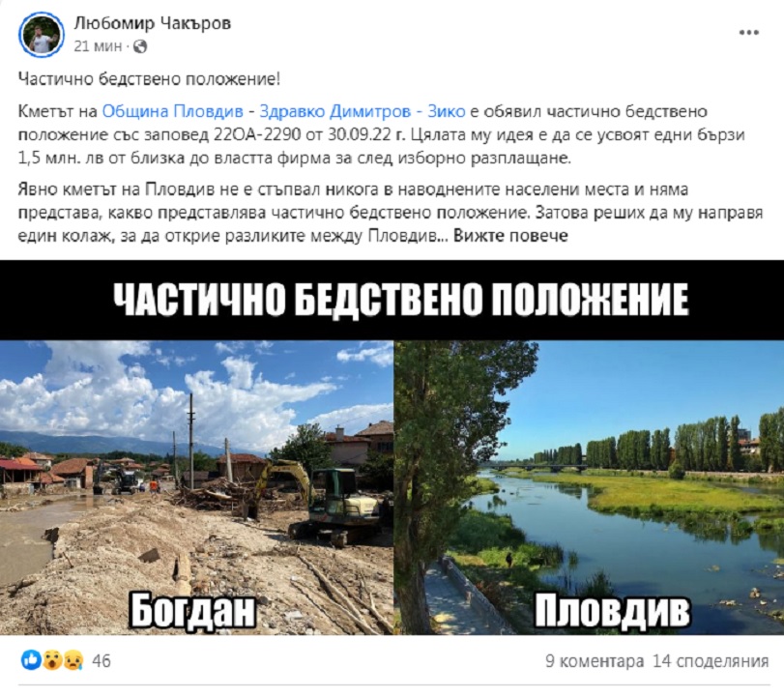Open the three-dots post options menu
784x697 pixels.
point(748,33)
